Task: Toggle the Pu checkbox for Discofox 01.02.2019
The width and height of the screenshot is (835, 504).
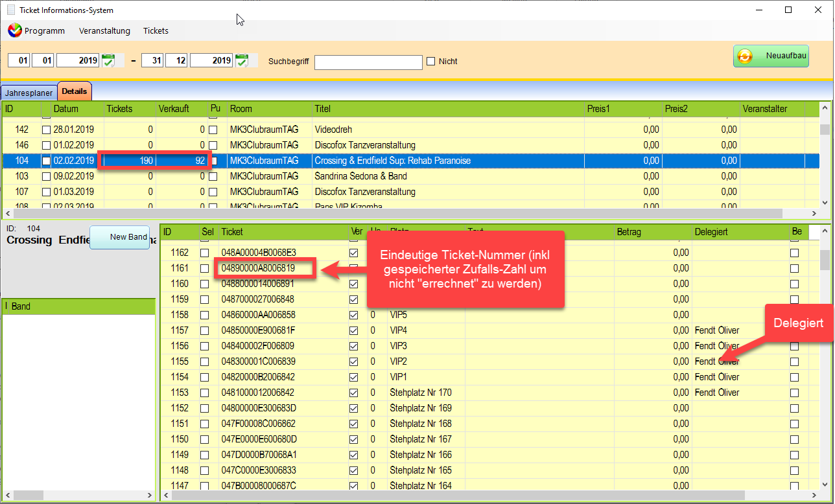Action: (213, 145)
